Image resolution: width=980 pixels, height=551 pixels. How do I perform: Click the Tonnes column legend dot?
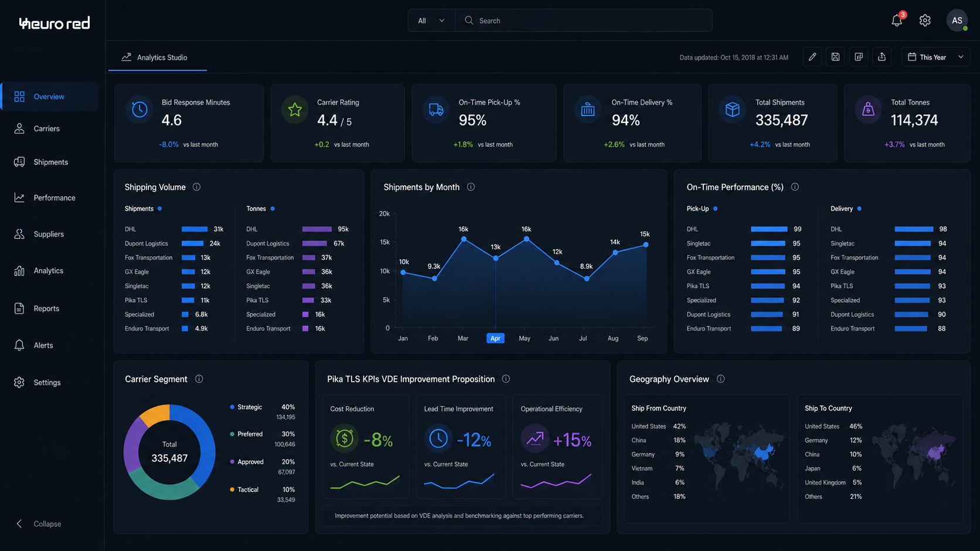[273, 209]
